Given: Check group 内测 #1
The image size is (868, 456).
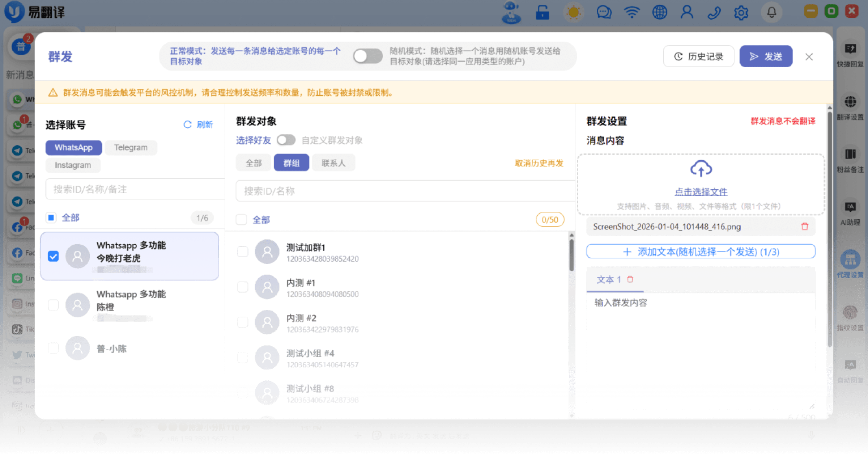Looking at the screenshot, I should [242, 287].
